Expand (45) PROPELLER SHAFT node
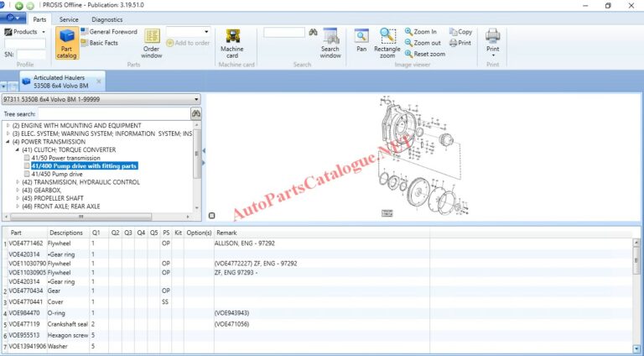This screenshot has width=644, height=356. click(18, 198)
